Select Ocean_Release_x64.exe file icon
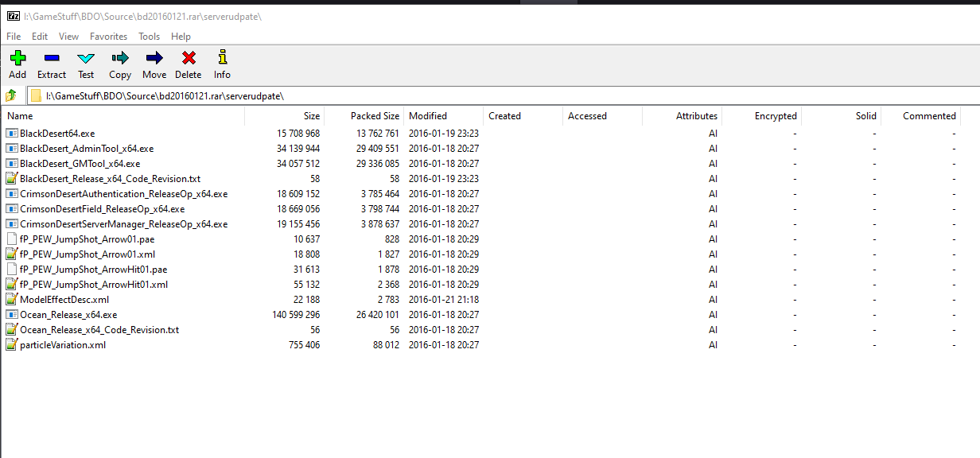Screen dimensions: 980x458 (11, 315)
